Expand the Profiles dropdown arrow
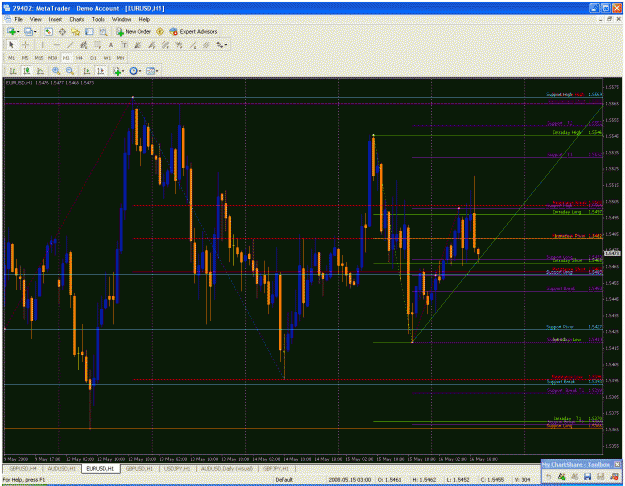Viewport: 625px width, 486px height. (35, 31)
